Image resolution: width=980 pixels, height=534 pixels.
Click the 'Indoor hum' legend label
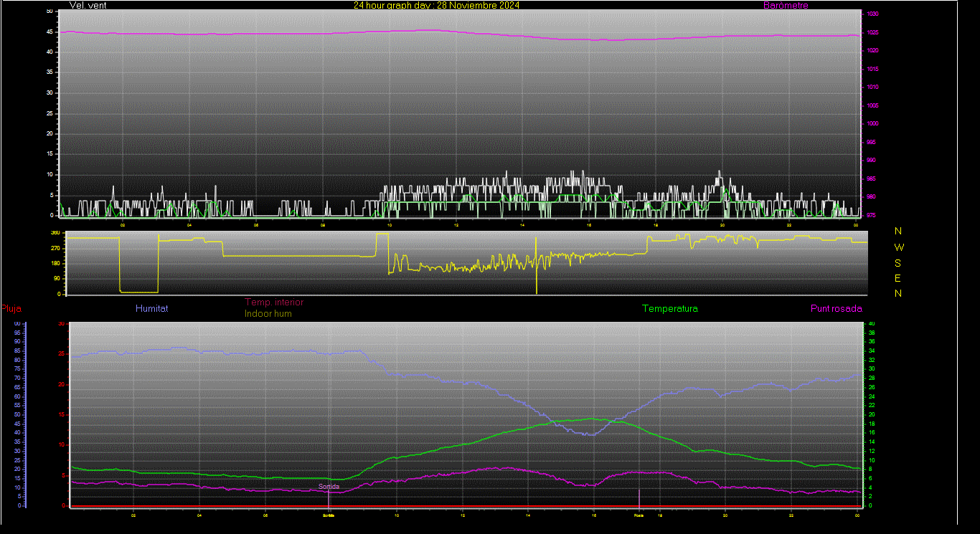[268, 313]
